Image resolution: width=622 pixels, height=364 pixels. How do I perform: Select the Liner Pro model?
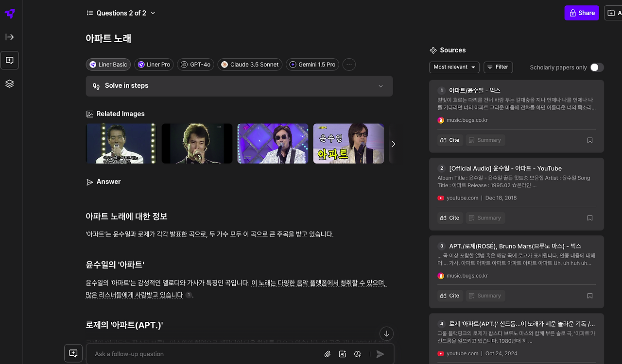tap(154, 64)
